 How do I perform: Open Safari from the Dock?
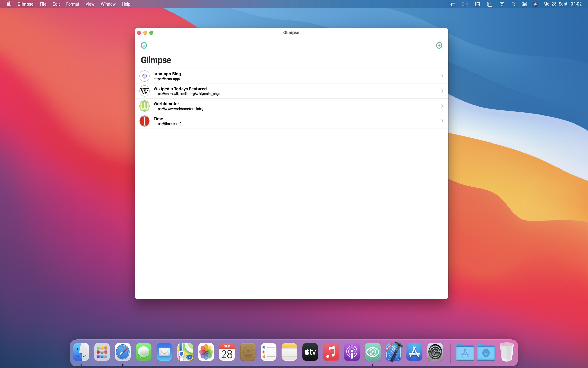(x=123, y=352)
